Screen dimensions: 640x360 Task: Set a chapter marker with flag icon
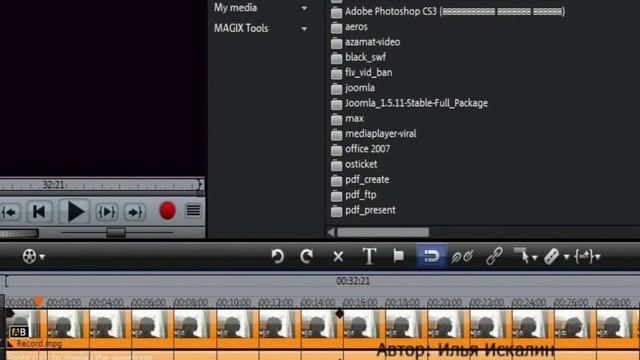(x=398, y=256)
